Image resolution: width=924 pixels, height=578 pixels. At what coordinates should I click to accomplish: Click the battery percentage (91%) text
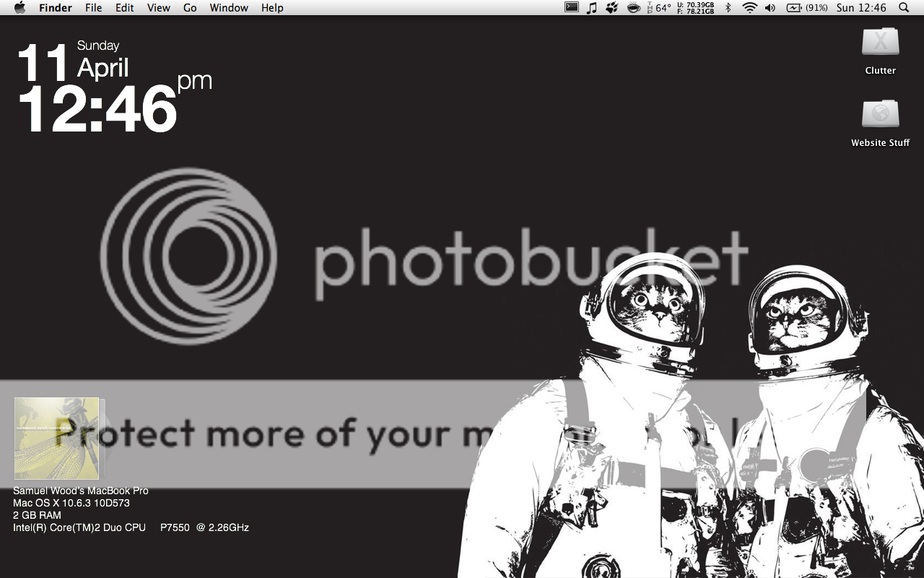(816, 8)
